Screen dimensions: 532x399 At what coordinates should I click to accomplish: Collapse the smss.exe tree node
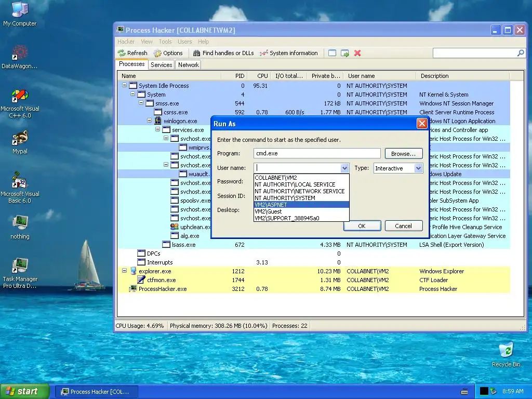coord(141,103)
